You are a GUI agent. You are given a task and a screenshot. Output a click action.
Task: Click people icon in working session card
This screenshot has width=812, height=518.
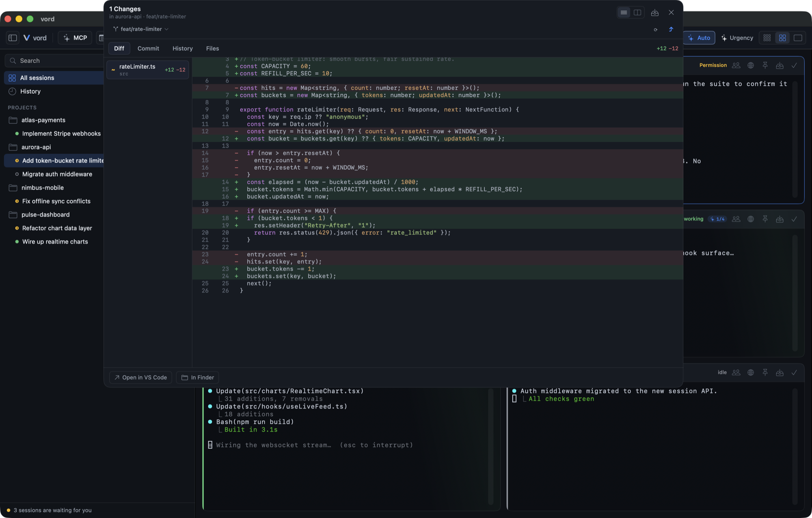[736, 219]
